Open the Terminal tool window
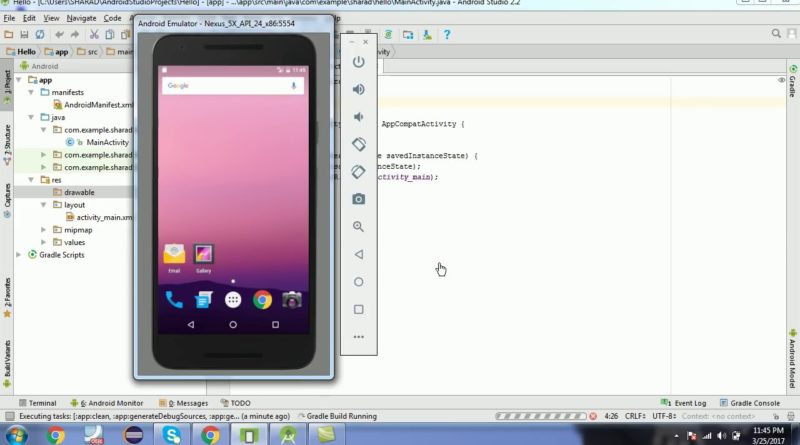 tap(38, 403)
